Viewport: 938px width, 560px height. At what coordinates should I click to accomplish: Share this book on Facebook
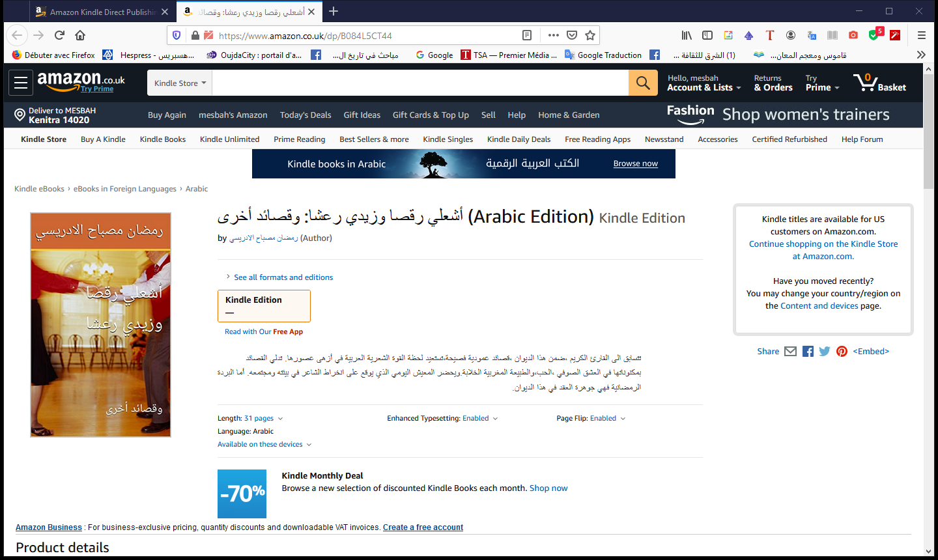(808, 352)
